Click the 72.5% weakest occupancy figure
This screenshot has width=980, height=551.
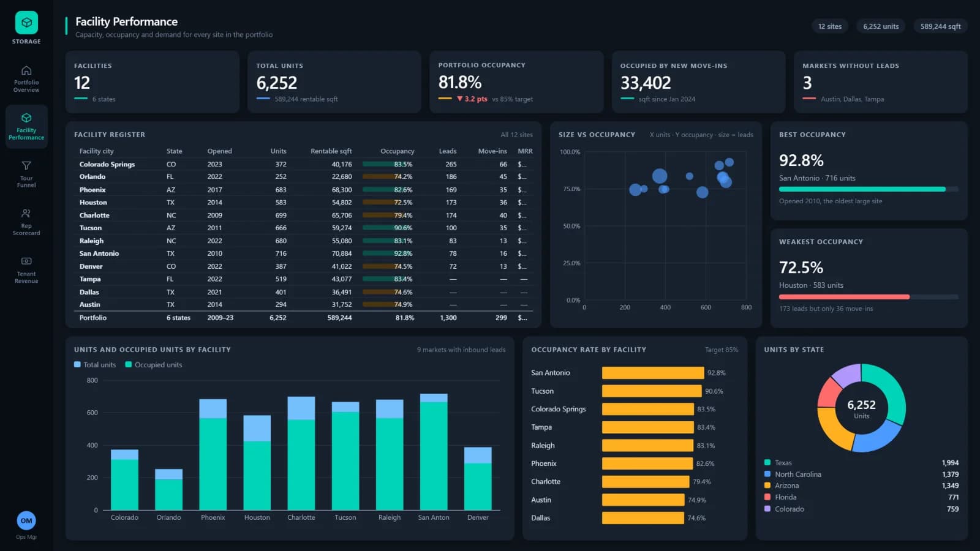click(801, 268)
